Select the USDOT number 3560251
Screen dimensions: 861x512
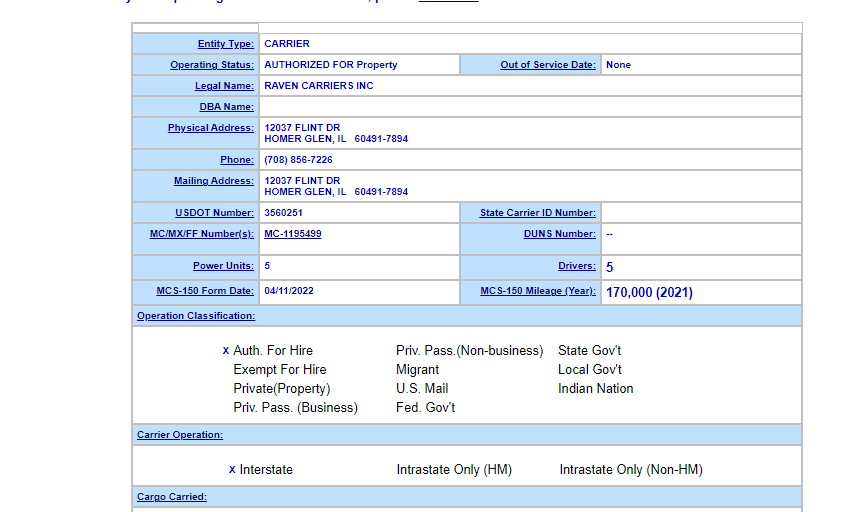tap(283, 213)
